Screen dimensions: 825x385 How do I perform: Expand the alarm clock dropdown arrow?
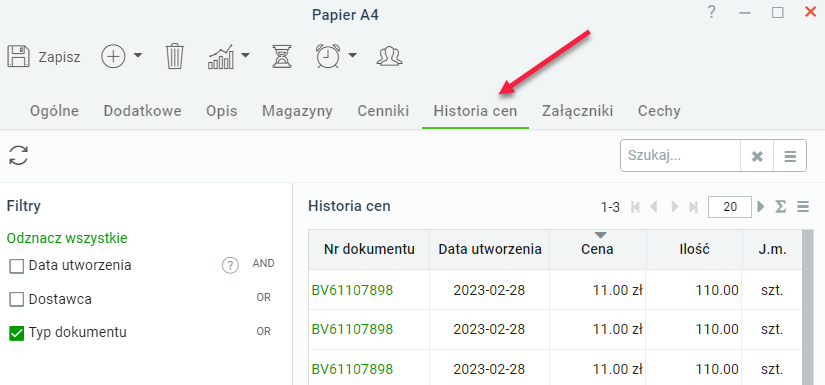coord(353,55)
